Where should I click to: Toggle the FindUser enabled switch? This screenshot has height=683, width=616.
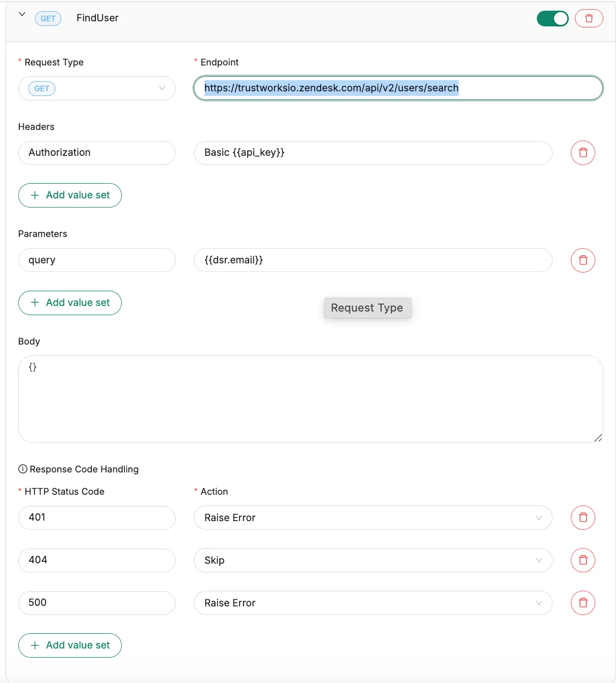point(553,19)
